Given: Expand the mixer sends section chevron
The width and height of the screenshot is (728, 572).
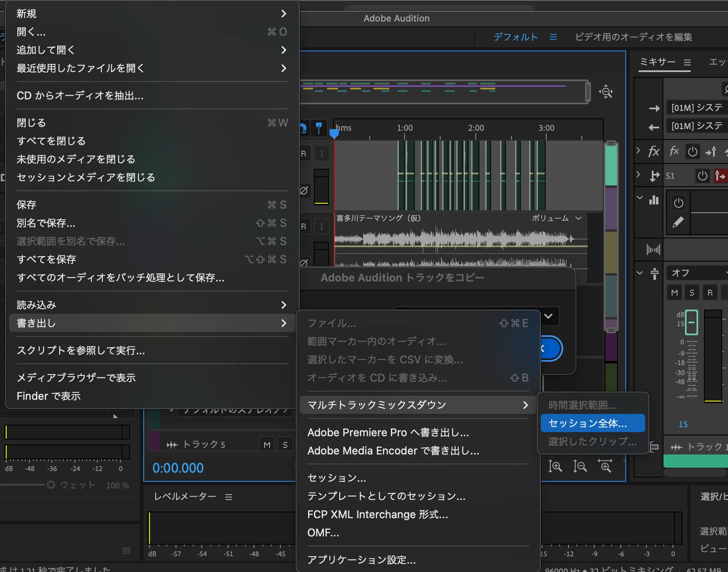Looking at the screenshot, I should (639, 175).
